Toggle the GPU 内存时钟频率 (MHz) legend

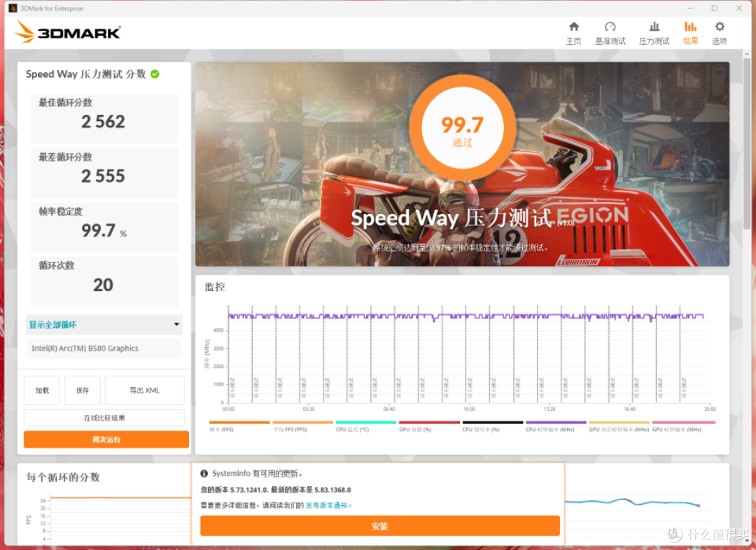coord(619,426)
